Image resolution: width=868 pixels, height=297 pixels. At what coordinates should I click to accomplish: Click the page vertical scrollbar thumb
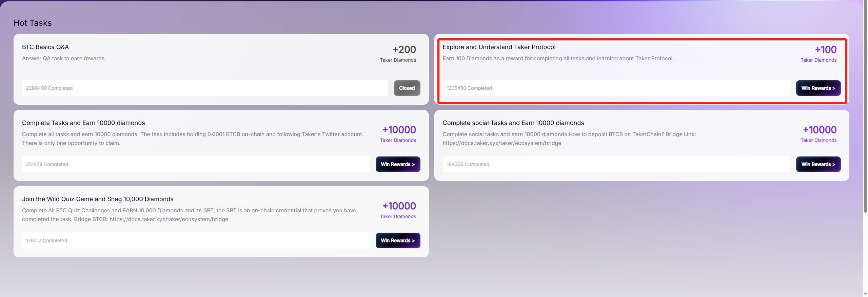(865, 107)
